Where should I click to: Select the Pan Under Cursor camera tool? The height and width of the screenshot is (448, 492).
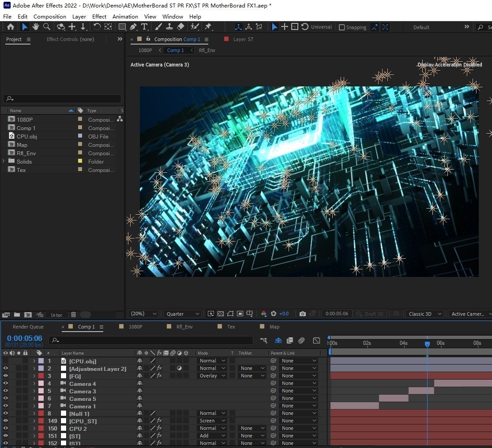coord(72,27)
